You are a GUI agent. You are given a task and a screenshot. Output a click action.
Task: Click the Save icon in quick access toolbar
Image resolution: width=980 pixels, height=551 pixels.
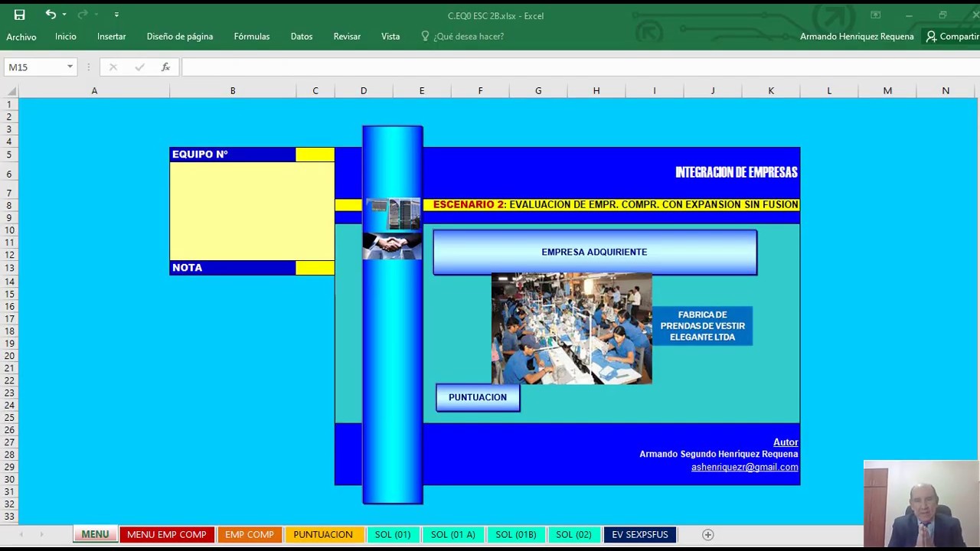point(19,15)
